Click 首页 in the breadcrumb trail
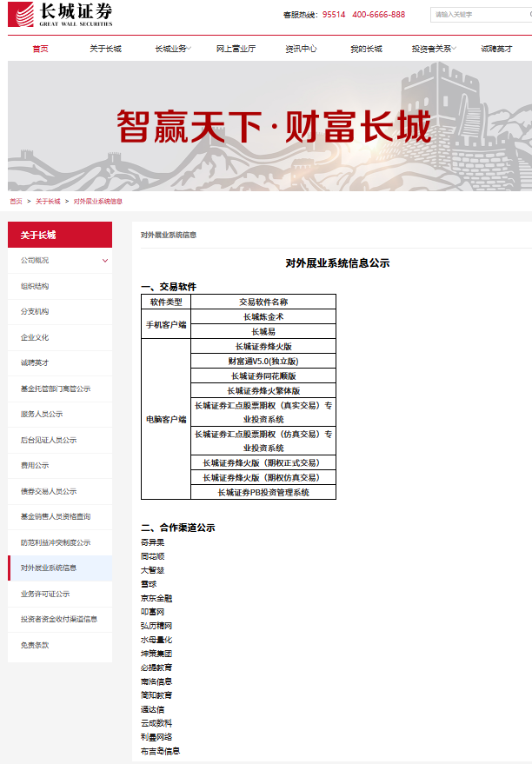 tap(16, 202)
